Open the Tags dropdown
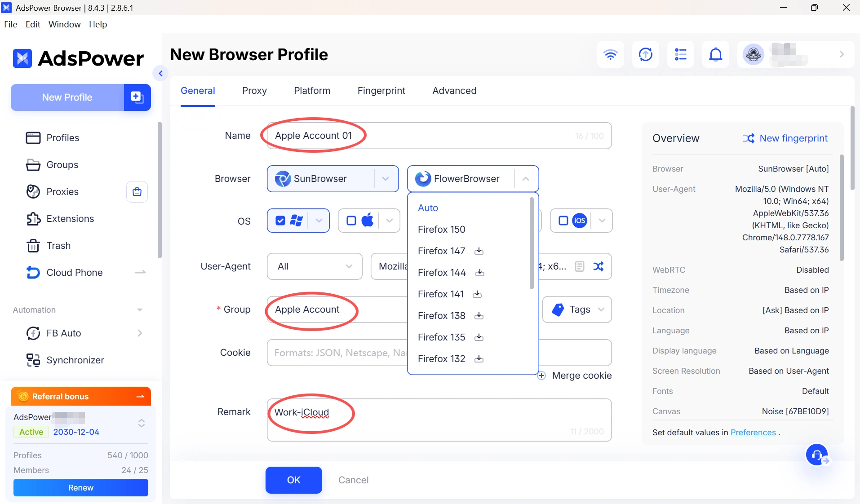The height and width of the screenshot is (504, 860). coord(577,309)
